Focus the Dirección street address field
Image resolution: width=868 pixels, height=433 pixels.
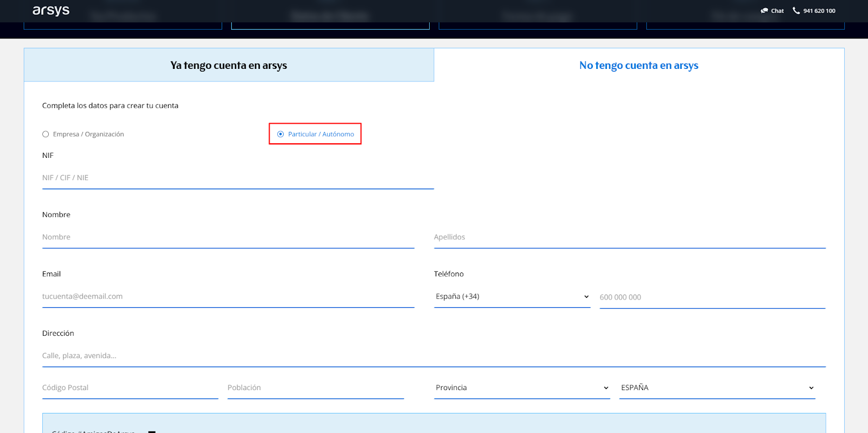[x=434, y=356]
